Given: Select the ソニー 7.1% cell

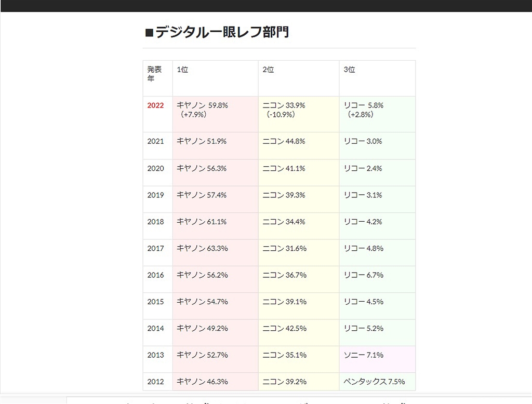Looking at the screenshot, I should [363, 355].
